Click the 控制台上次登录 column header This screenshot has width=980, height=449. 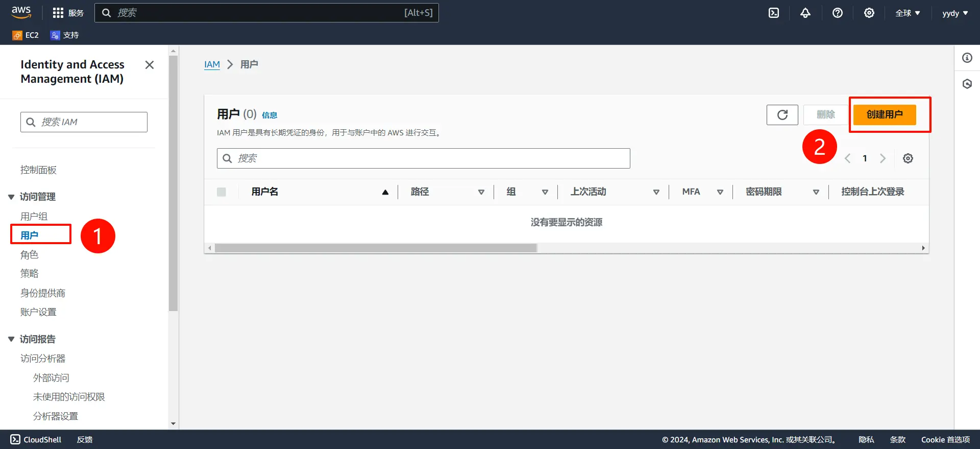point(873,192)
